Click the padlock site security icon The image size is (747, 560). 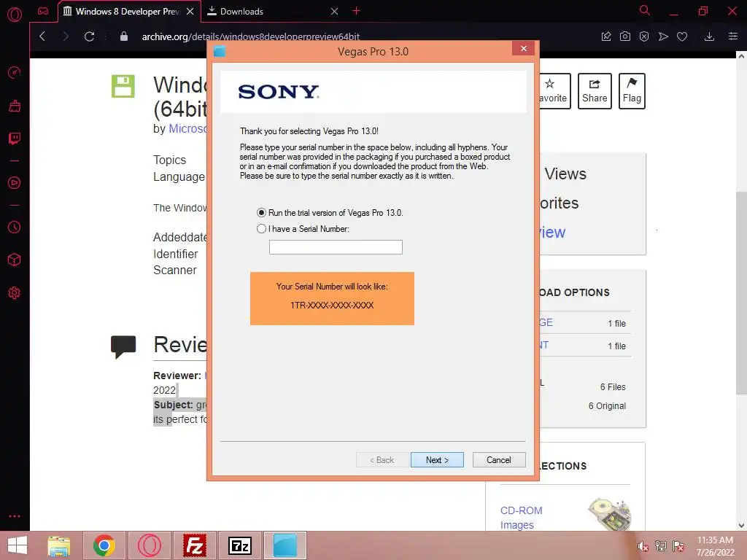click(x=124, y=36)
